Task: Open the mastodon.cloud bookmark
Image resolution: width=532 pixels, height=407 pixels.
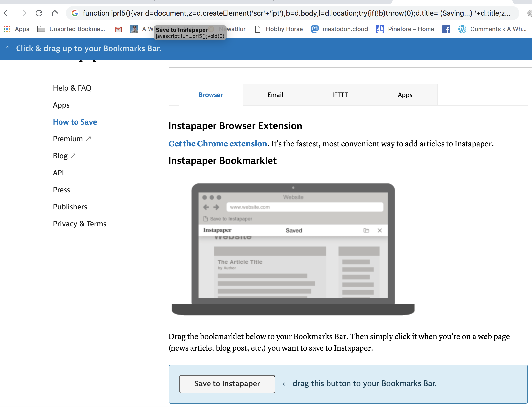Action: coord(345,29)
